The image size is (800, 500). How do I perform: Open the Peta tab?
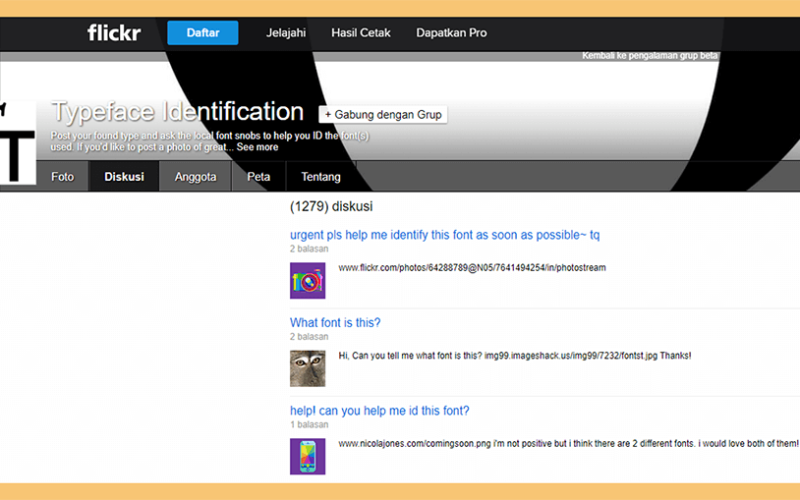(x=259, y=177)
